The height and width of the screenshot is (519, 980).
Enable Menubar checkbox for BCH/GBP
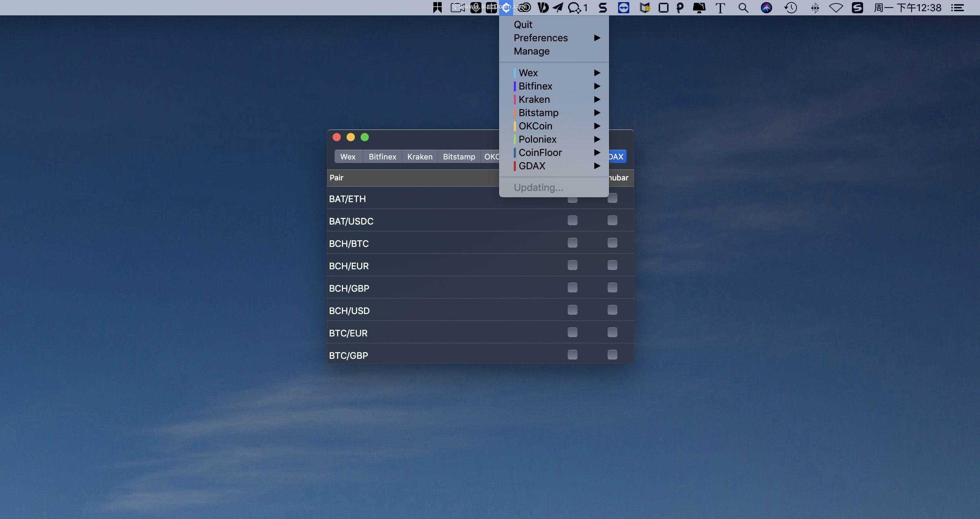[612, 288]
